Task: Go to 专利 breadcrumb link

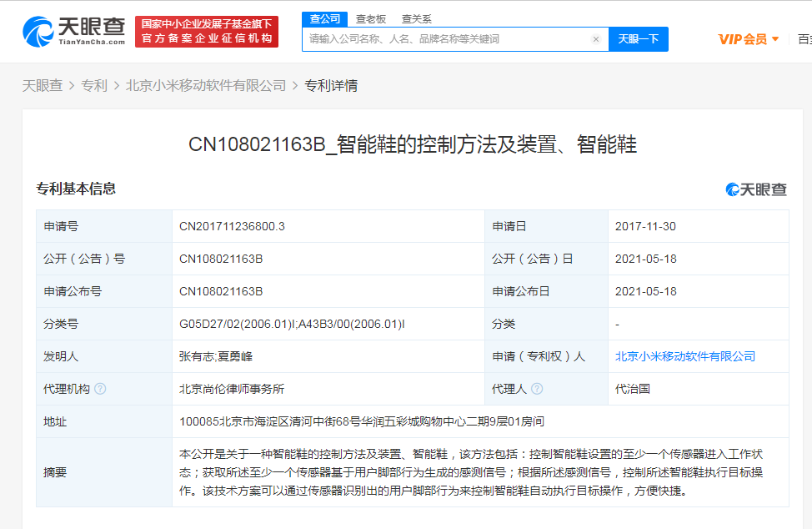Action: coord(94,85)
